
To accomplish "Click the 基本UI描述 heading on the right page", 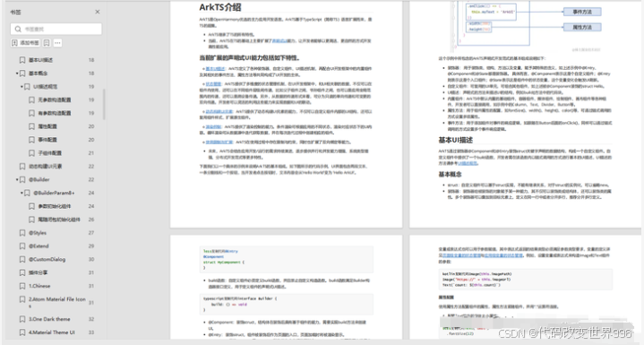I will (456, 140).
